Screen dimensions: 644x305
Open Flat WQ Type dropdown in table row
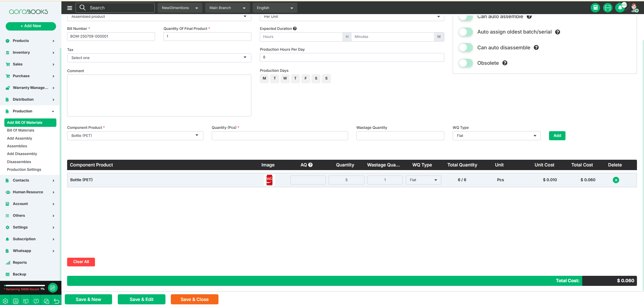click(423, 180)
